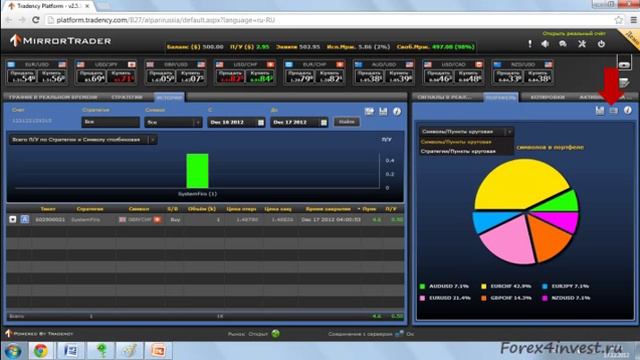Reload the browser page
This screenshot has height=360, width=640.
tap(36, 20)
